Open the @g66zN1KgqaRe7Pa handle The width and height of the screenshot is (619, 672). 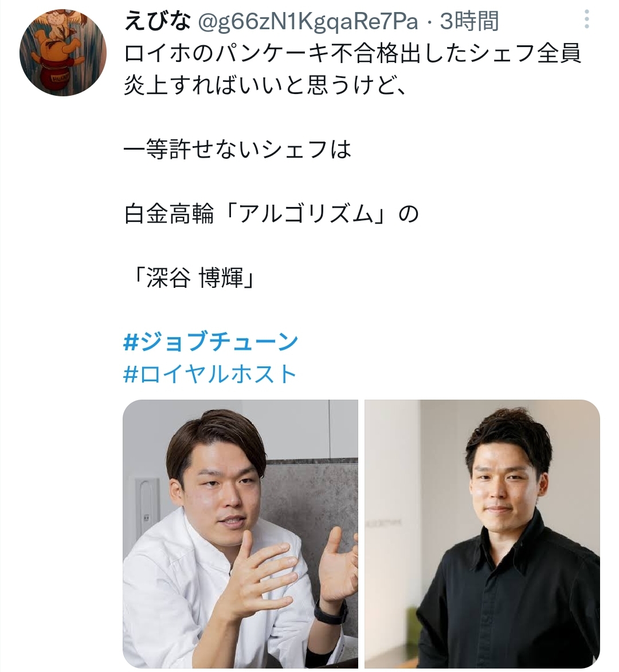pos(307,21)
